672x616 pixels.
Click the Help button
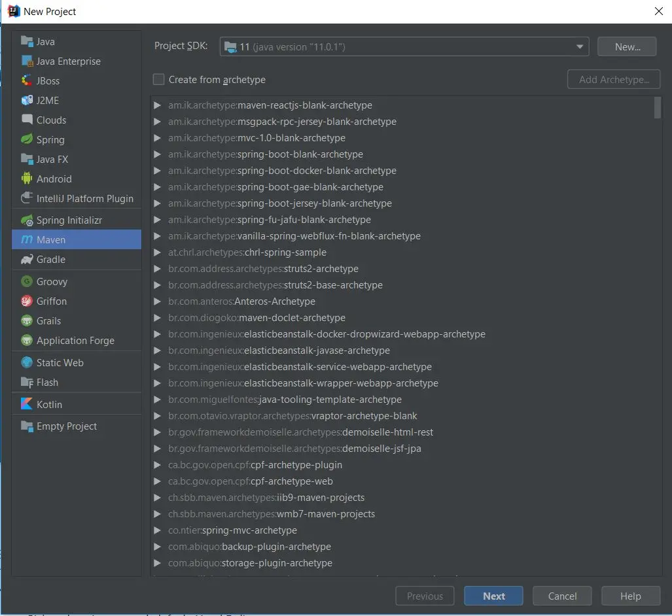(x=630, y=596)
